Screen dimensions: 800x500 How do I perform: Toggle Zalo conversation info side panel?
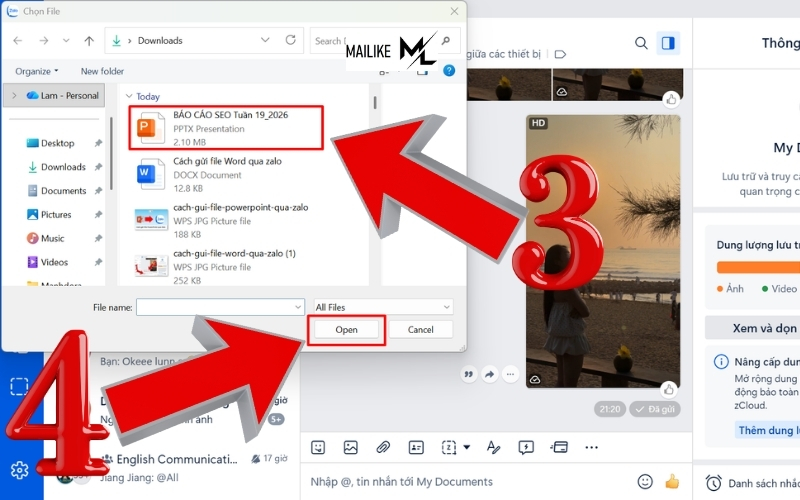[668, 43]
